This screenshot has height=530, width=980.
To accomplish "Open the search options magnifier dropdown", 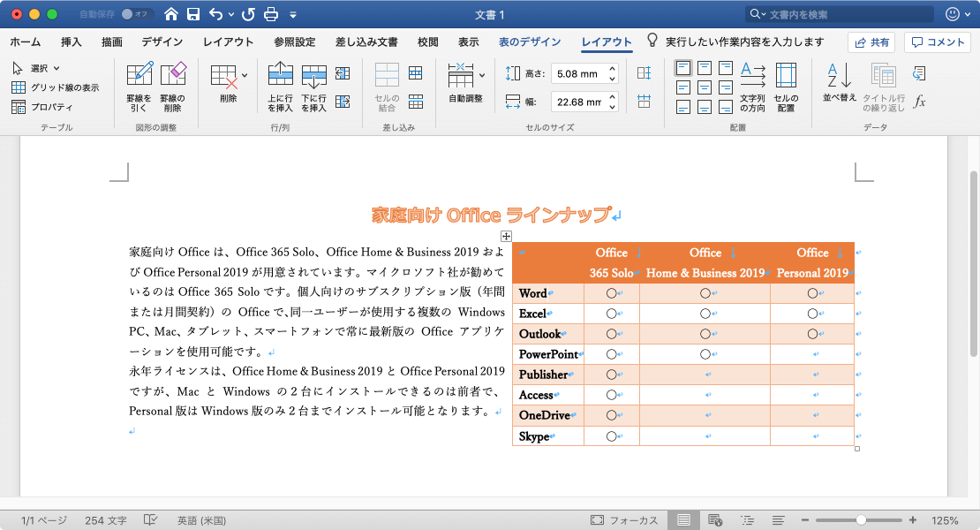I will point(758,14).
